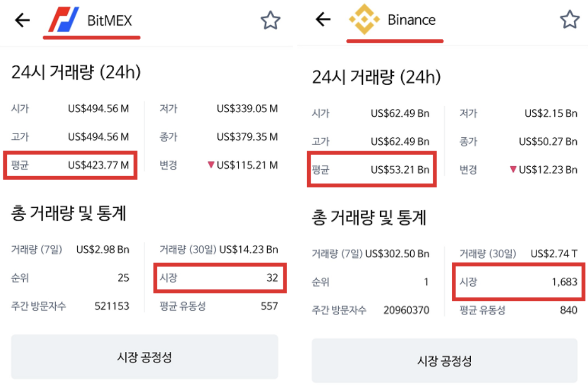Viewport: 588px width, 386px height.
Task: Click the BitMEX red down-change triangle
Action: pos(211,165)
